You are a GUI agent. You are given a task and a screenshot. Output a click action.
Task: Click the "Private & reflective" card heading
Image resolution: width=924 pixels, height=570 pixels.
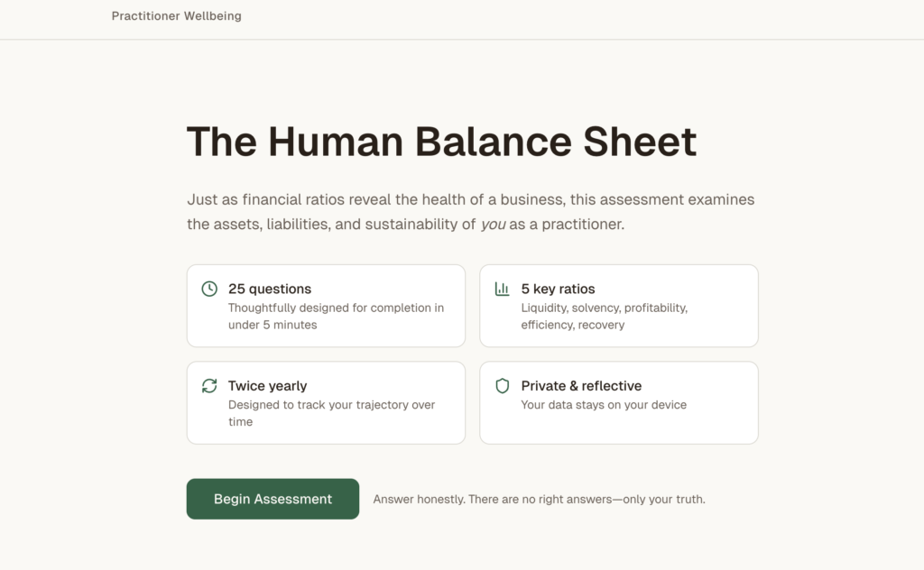pyautogui.click(x=581, y=386)
